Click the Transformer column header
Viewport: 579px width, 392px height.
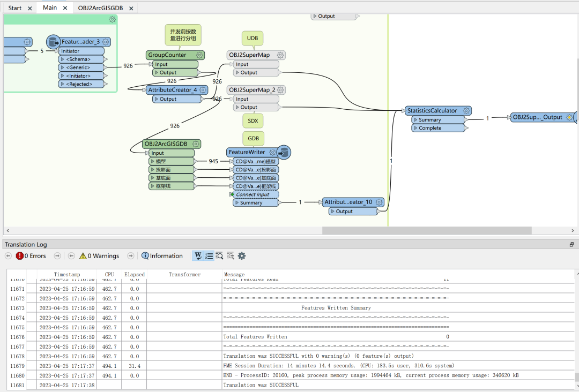(x=184, y=274)
